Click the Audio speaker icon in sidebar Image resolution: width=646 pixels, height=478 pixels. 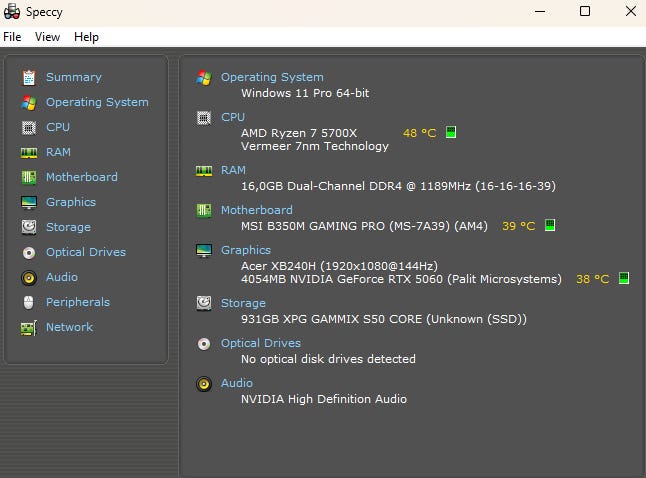(28, 277)
